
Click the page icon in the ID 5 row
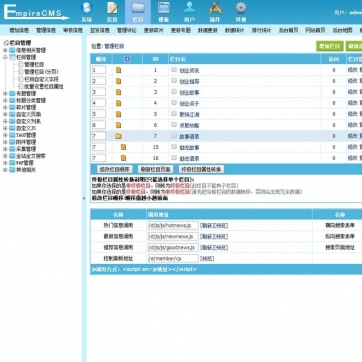[118, 114]
